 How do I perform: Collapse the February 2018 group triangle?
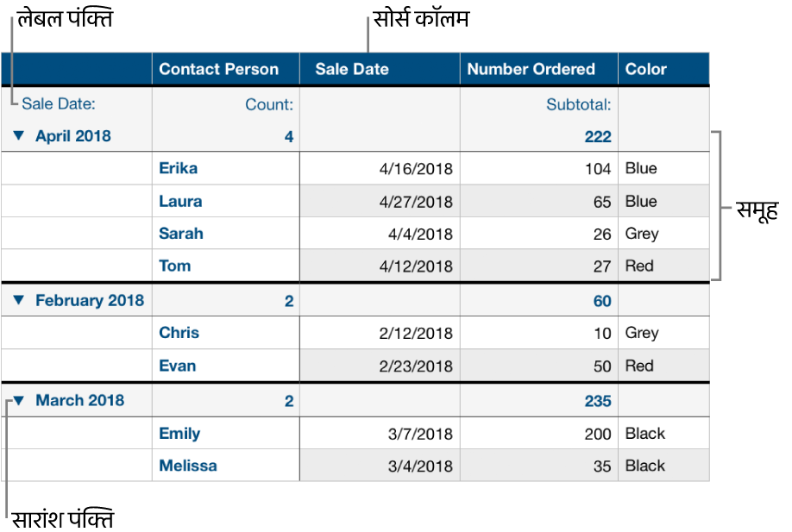pyautogui.click(x=20, y=301)
